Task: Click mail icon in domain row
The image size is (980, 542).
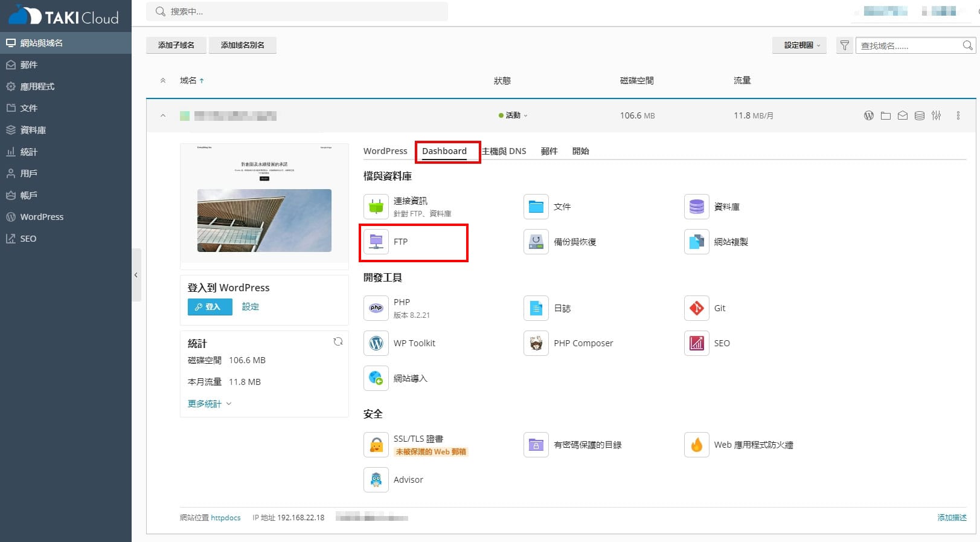Action: click(x=903, y=115)
